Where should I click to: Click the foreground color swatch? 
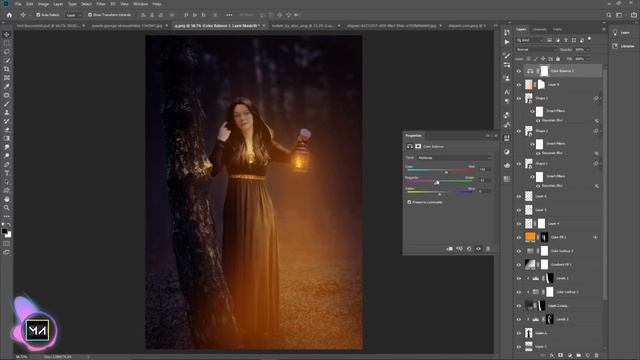pyautogui.click(x=4, y=231)
